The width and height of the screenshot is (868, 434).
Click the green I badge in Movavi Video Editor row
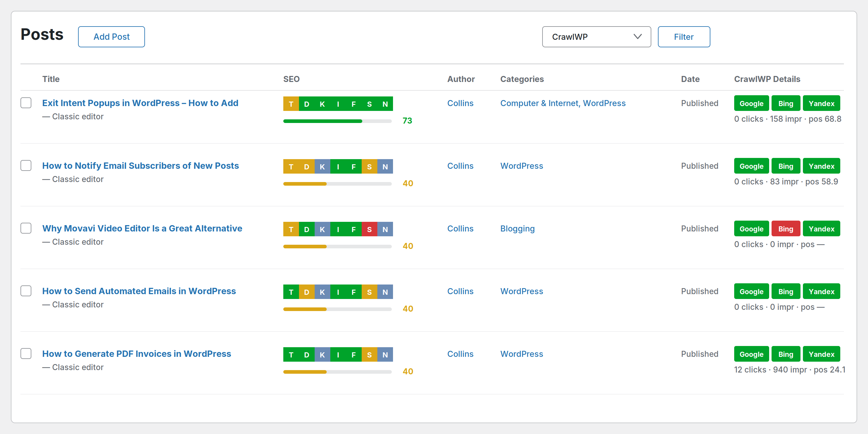click(338, 229)
